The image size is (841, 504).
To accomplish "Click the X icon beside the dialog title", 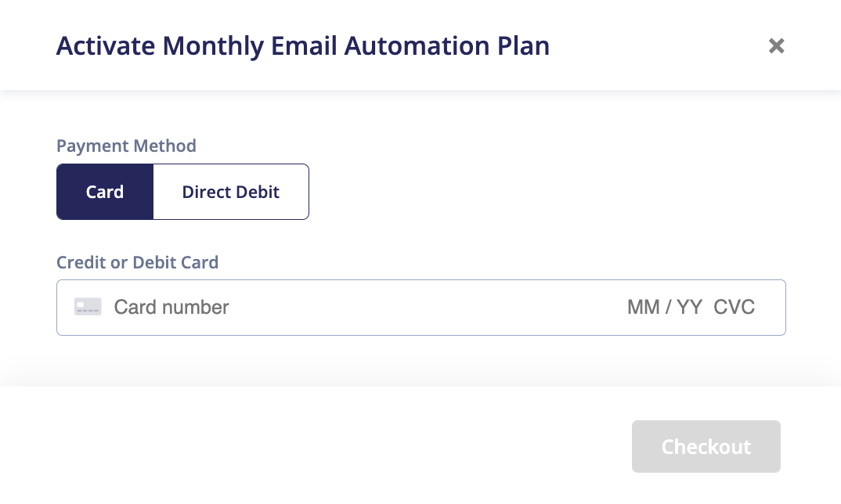I will (x=776, y=45).
